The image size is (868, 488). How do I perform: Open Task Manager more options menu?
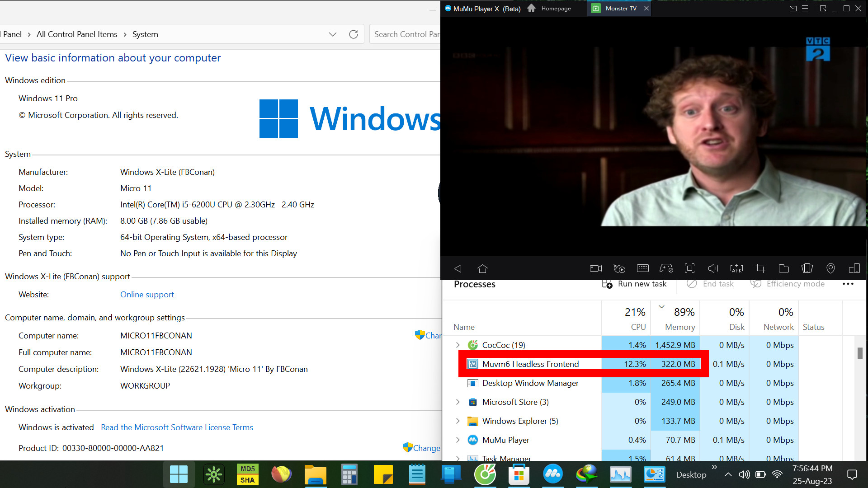click(848, 284)
